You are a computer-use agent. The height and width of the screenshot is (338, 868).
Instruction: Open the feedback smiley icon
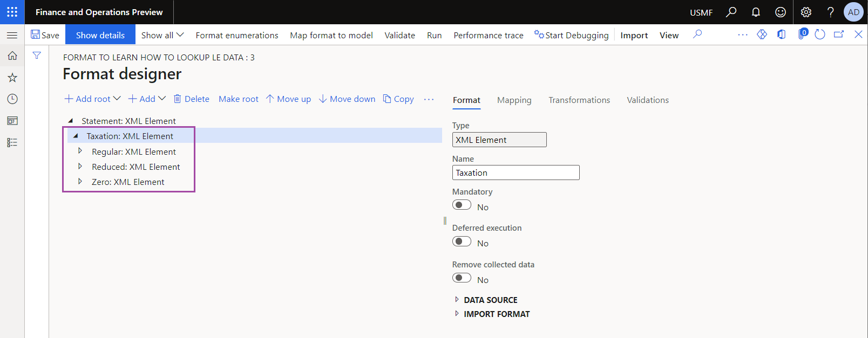pyautogui.click(x=781, y=12)
